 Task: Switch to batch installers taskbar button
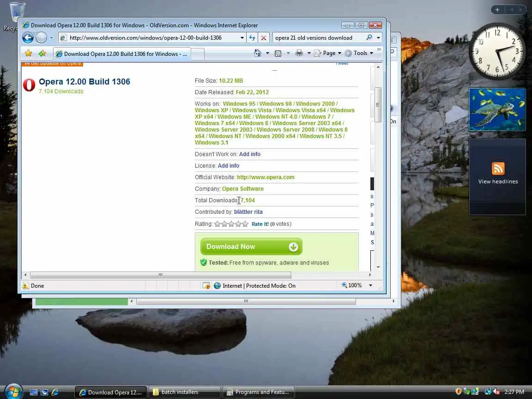(x=185, y=392)
